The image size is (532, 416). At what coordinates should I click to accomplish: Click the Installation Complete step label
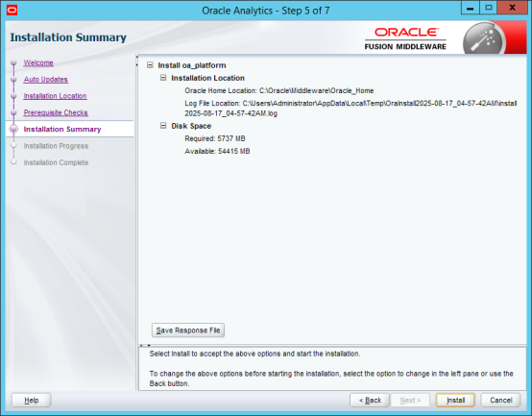(x=56, y=162)
